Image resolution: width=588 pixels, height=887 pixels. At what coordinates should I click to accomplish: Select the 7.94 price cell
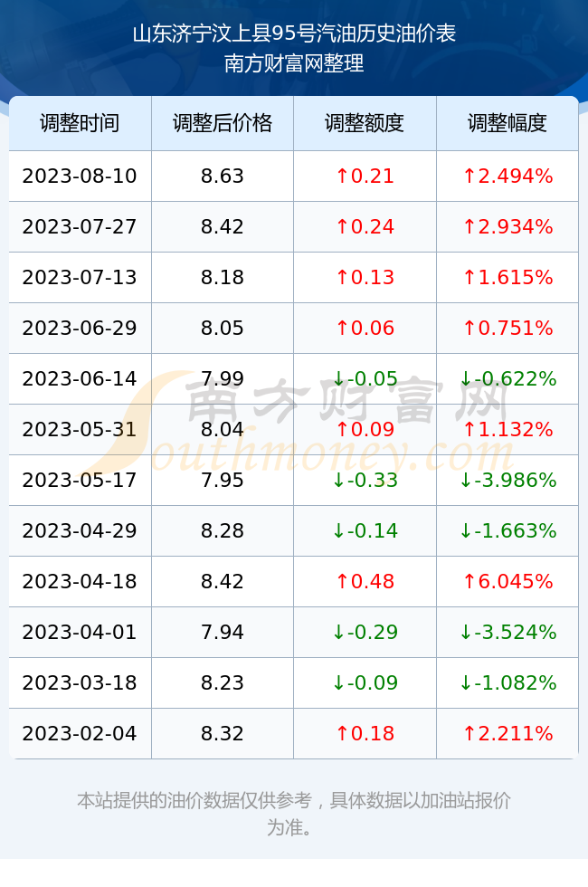[223, 632]
